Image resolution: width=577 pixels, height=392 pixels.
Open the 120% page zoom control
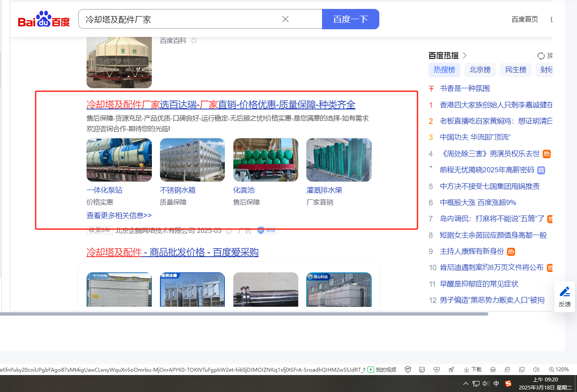(x=559, y=370)
